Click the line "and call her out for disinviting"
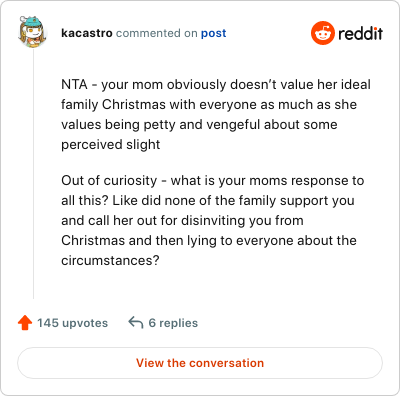The image size is (400, 396). click(x=182, y=220)
